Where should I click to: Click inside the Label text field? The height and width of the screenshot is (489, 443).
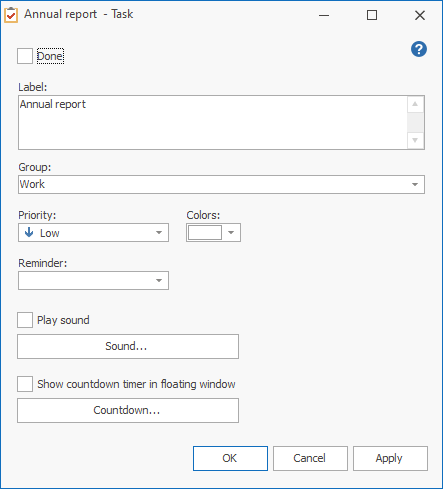(213, 123)
